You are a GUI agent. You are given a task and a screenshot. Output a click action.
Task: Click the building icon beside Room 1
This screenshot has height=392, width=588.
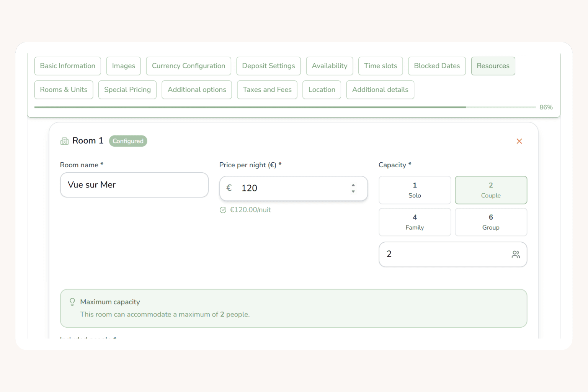[64, 141]
